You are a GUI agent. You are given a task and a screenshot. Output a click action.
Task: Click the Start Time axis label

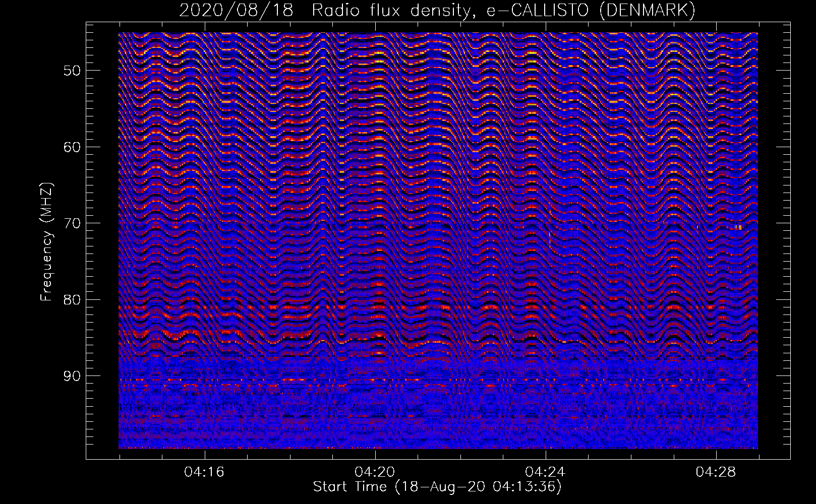(x=437, y=487)
